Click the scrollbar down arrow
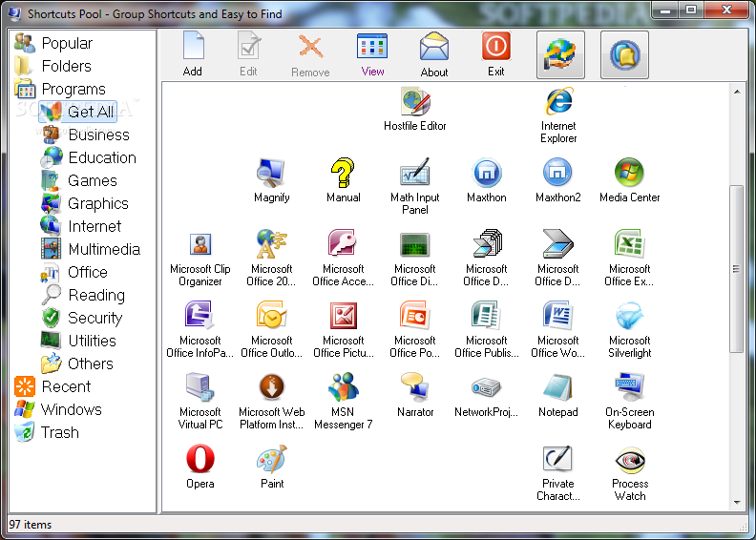The image size is (756, 540). [737, 503]
